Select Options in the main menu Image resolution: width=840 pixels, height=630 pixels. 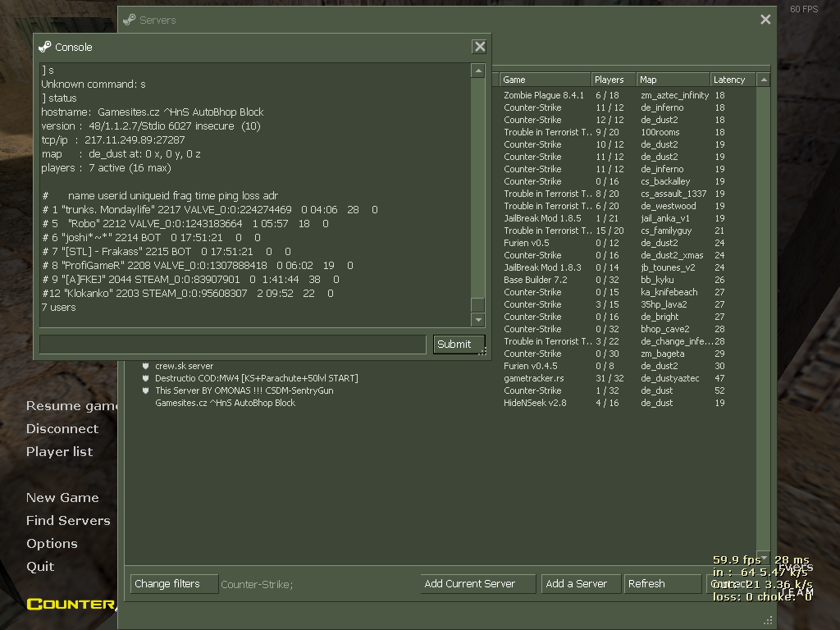[x=52, y=543]
